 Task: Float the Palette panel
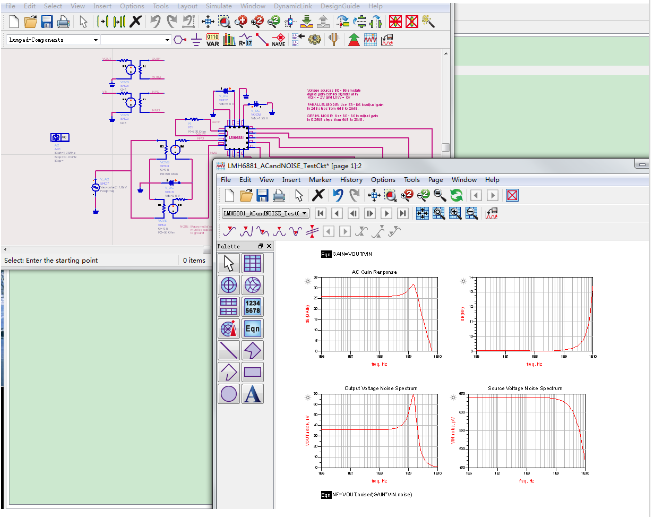click(x=260, y=246)
